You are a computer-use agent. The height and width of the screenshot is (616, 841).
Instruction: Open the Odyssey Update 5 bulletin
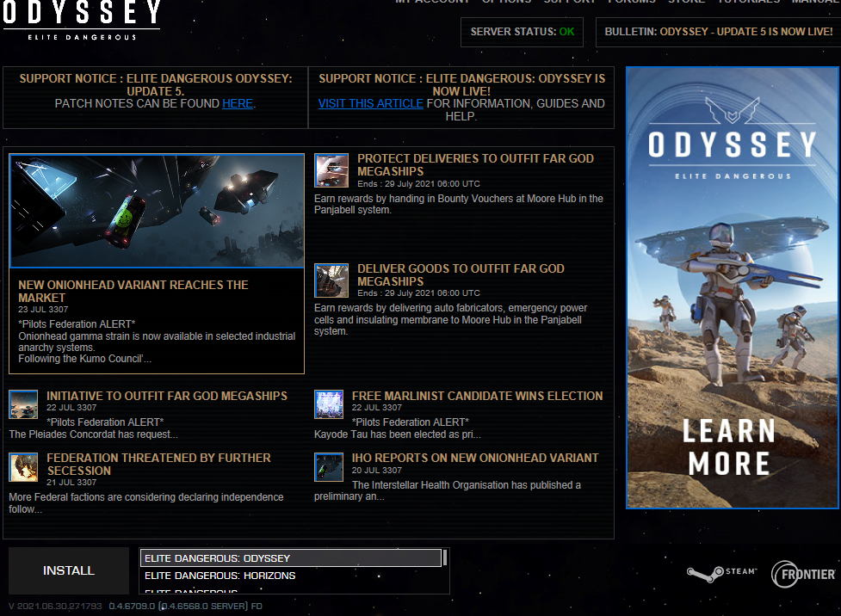pos(718,32)
